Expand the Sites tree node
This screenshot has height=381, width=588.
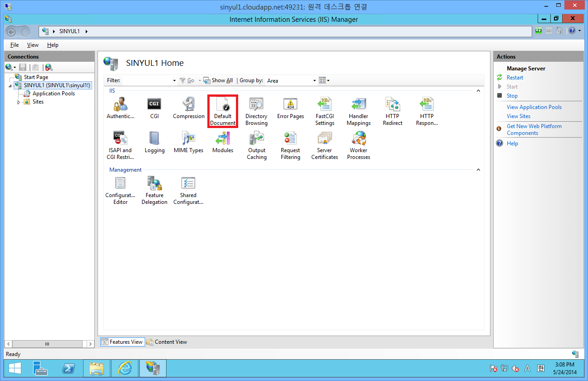[19, 102]
